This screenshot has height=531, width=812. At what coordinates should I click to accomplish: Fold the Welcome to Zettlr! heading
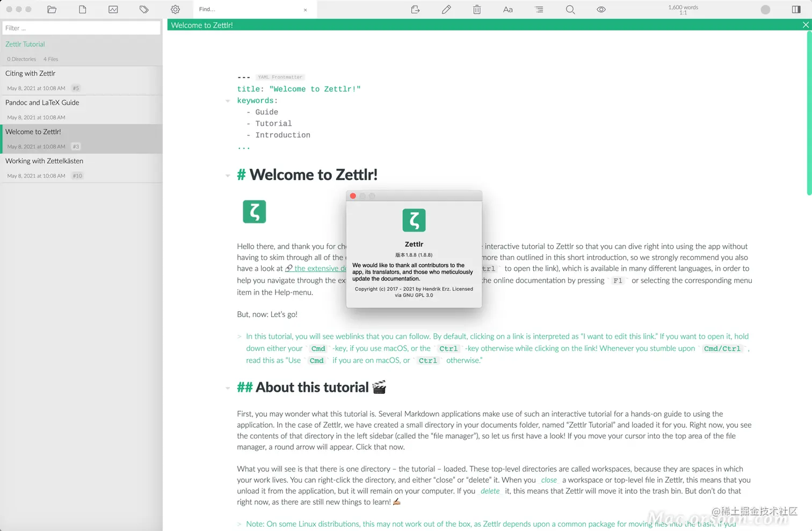pyautogui.click(x=228, y=176)
